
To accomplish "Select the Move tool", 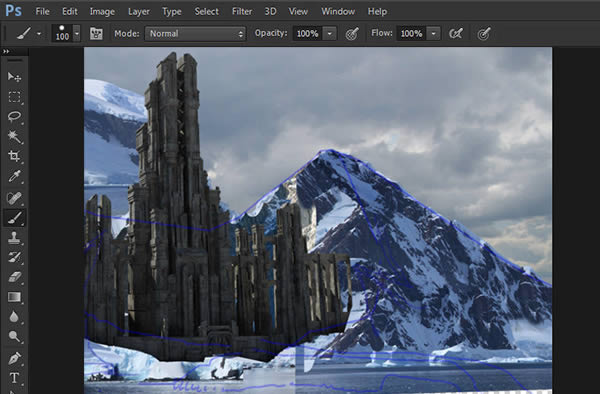I will [x=14, y=77].
